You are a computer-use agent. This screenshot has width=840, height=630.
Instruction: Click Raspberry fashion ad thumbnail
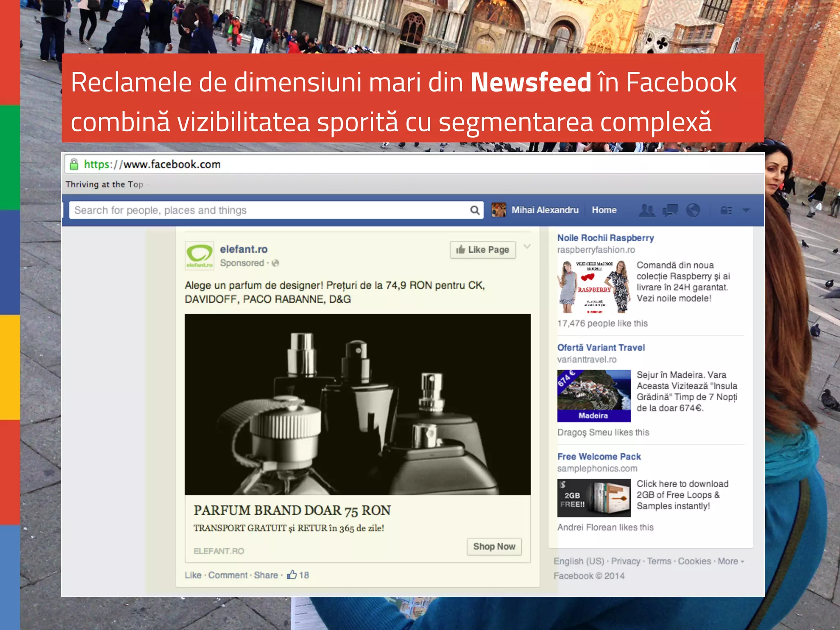[594, 287]
